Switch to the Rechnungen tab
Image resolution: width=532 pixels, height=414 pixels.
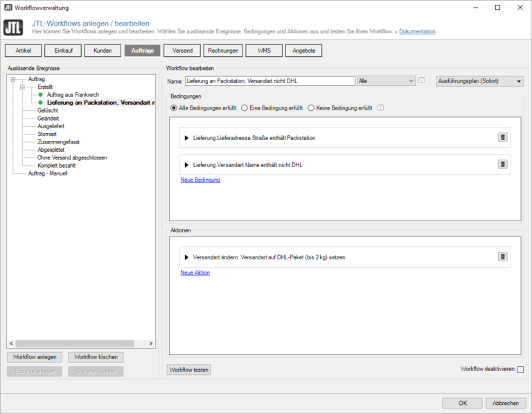(223, 51)
